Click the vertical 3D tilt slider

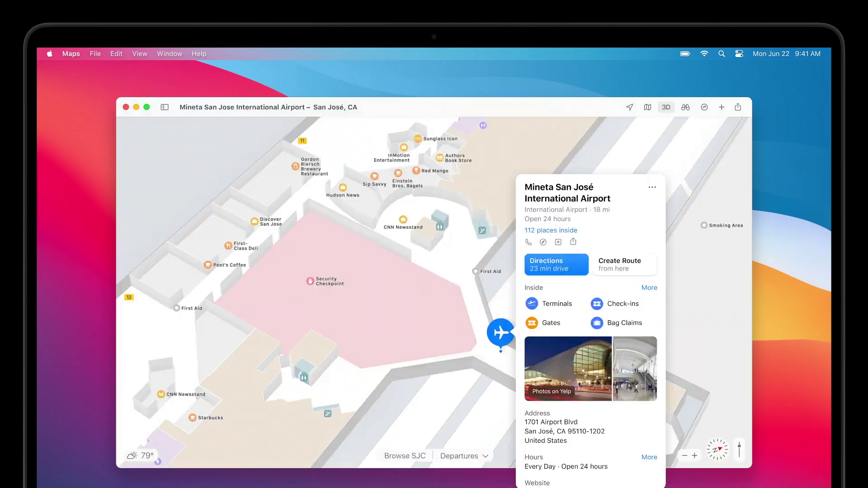tap(739, 450)
